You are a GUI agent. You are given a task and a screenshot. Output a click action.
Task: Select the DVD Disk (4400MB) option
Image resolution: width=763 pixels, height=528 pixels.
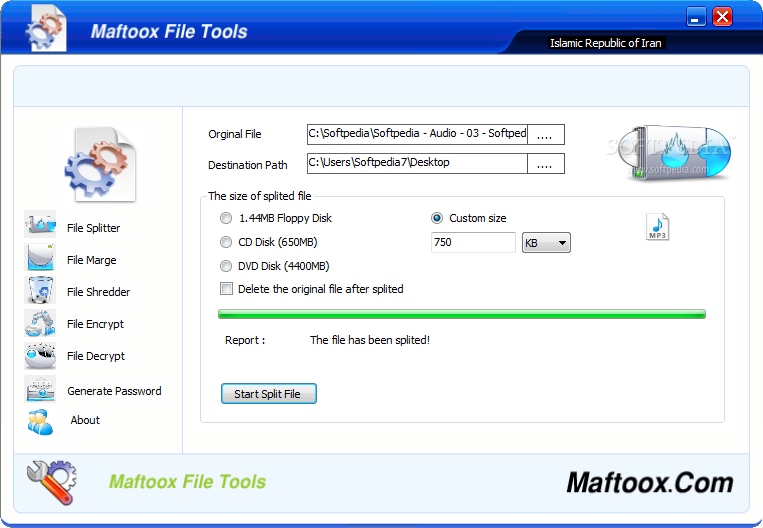[x=274, y=266]
